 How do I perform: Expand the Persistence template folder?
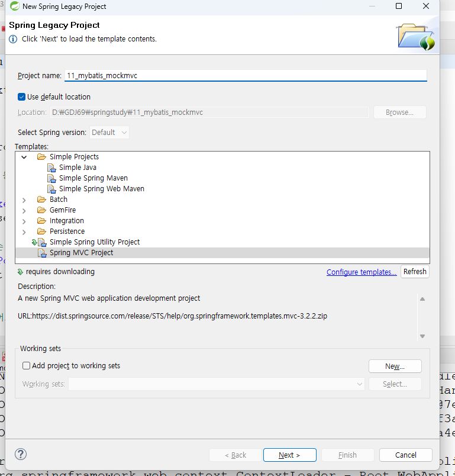click(24, 232)
